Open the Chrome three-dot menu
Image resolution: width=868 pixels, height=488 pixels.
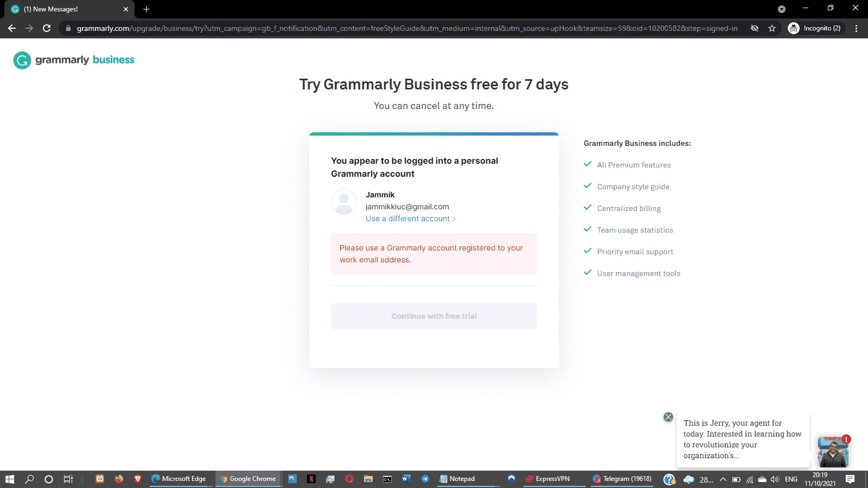[x=857, y=28]
